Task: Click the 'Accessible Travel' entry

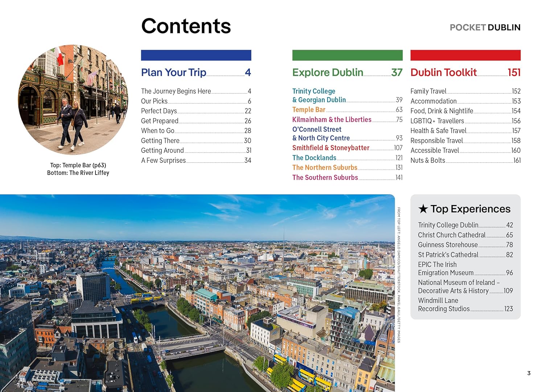Action: pos(465,150)
